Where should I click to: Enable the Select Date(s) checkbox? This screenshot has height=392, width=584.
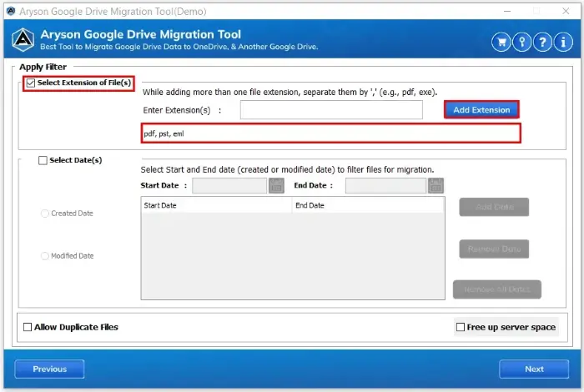(43, 160)
